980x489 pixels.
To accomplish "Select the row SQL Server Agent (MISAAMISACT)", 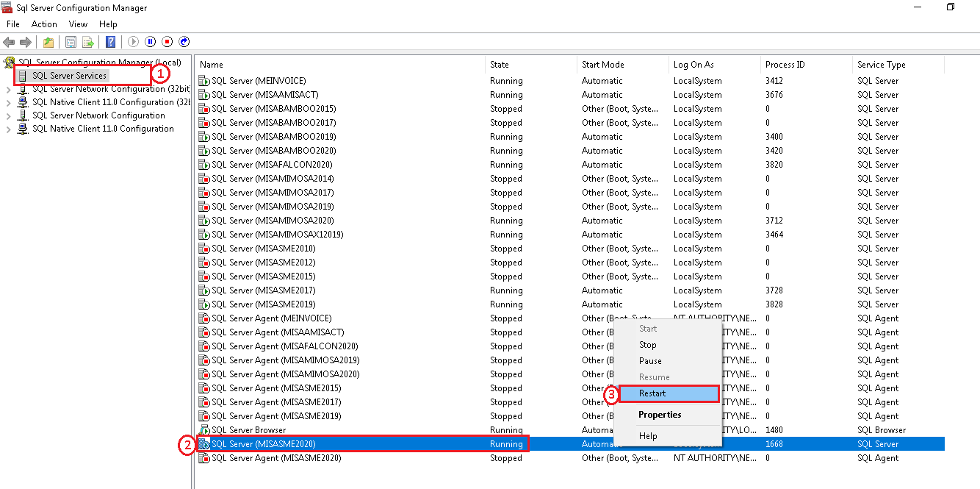I will pyautogui.click(x=570, y=332).
